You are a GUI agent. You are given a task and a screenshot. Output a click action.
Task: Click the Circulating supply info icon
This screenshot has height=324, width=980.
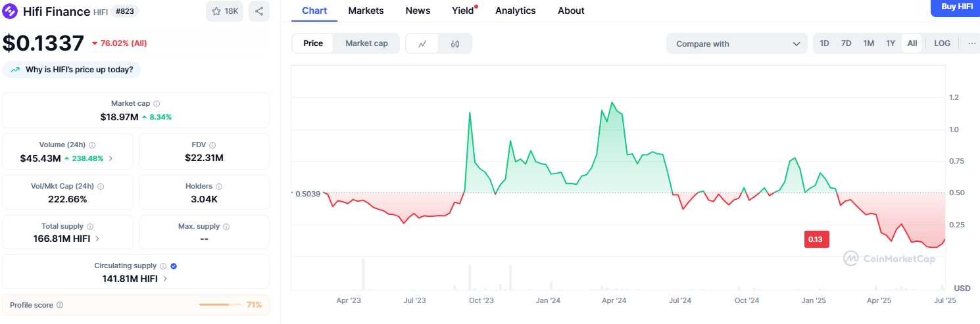tap(163, 266)
